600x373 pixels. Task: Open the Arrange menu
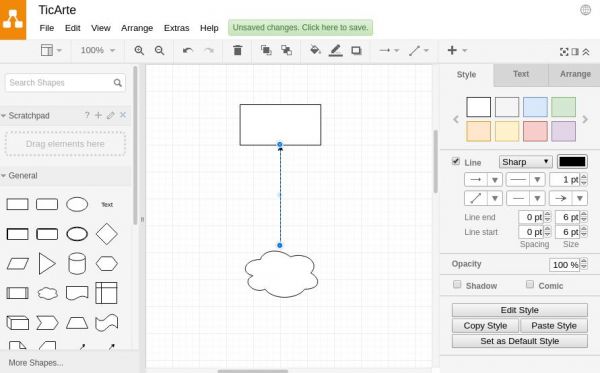[x=137, y=28]
